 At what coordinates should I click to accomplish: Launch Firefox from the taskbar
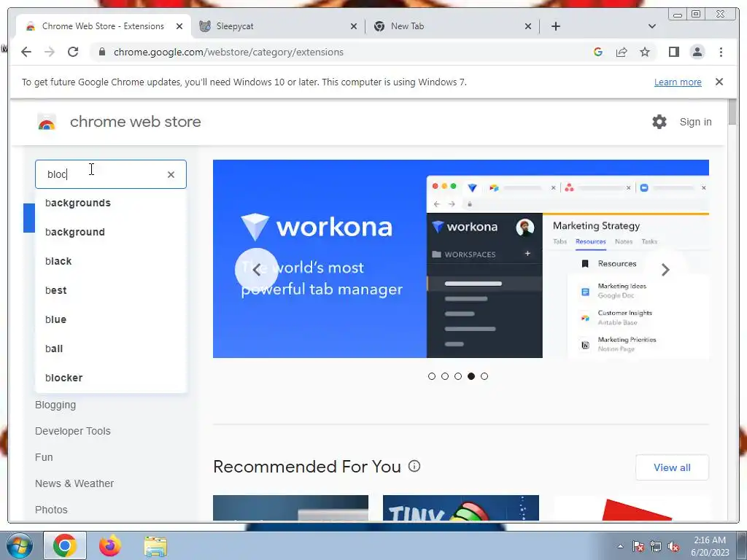tap(110, 545)
